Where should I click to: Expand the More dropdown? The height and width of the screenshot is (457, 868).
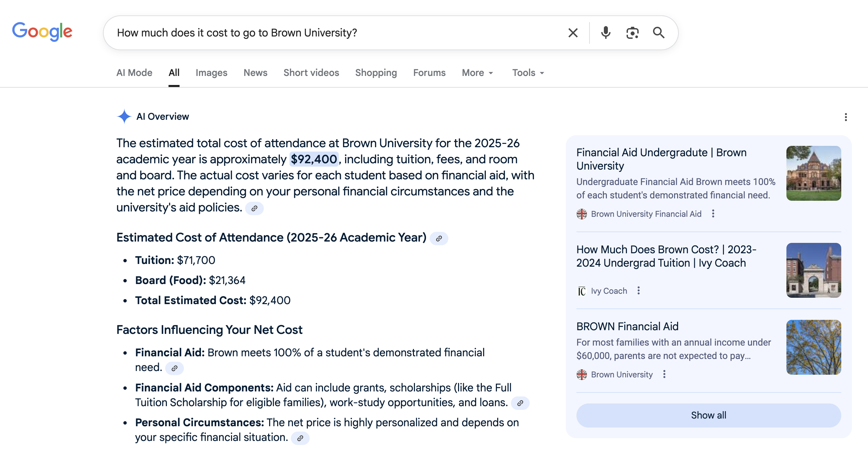pyautogui.click(x=477, y=73)
